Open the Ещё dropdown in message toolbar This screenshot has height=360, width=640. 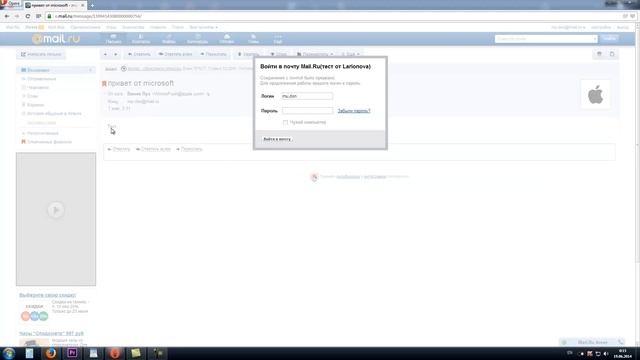click(x=350, y=54)
